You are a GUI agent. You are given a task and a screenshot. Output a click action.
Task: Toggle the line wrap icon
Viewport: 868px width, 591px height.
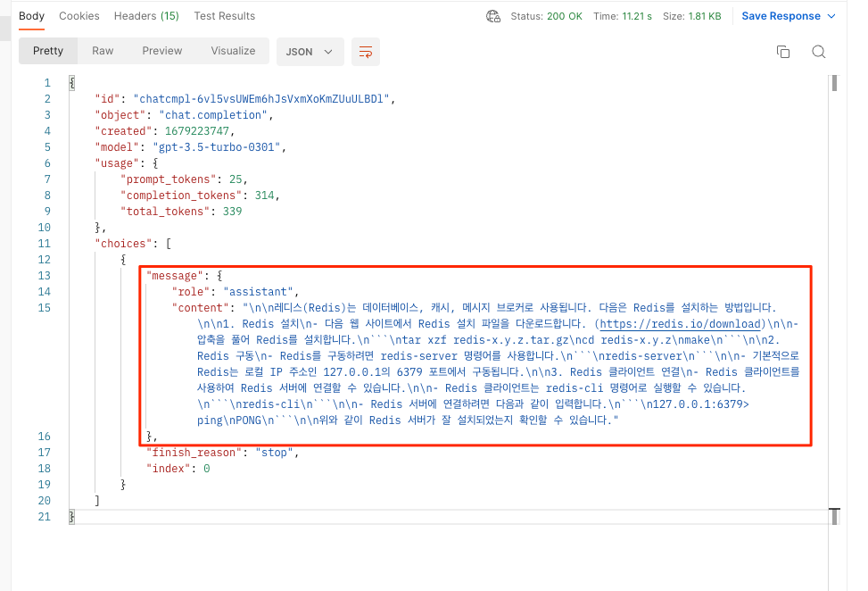[x=366, y=52]
